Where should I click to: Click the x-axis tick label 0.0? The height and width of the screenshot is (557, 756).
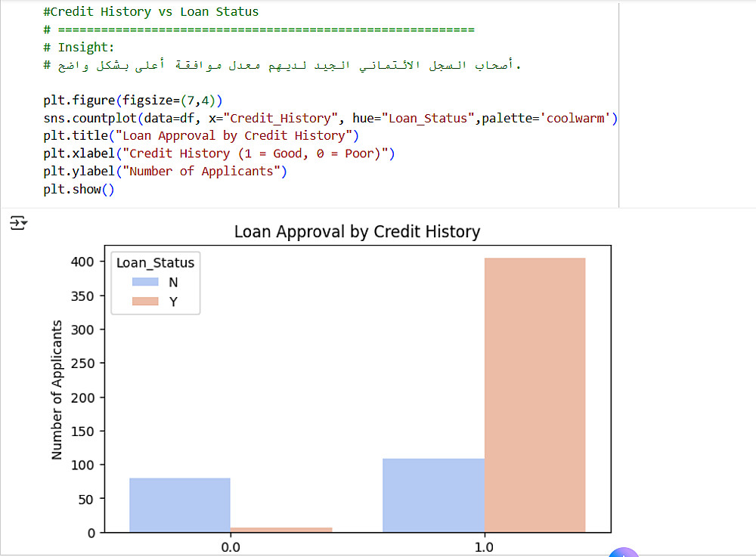tap(231, 547)
